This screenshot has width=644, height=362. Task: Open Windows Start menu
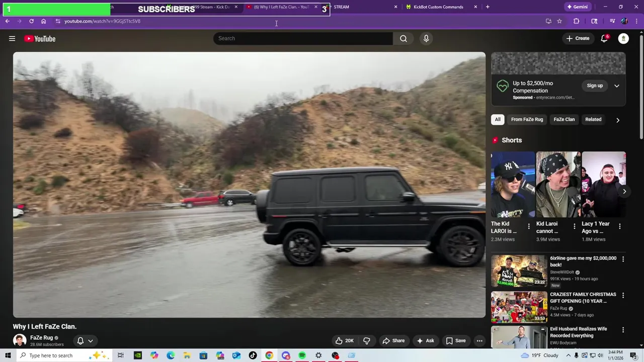coord(8,355)
